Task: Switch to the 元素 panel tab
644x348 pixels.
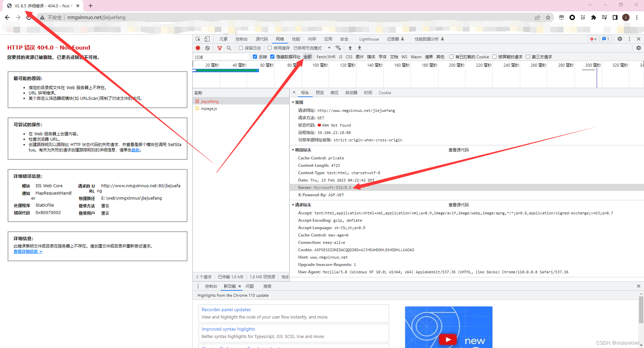Action: [x=223, y=39]
